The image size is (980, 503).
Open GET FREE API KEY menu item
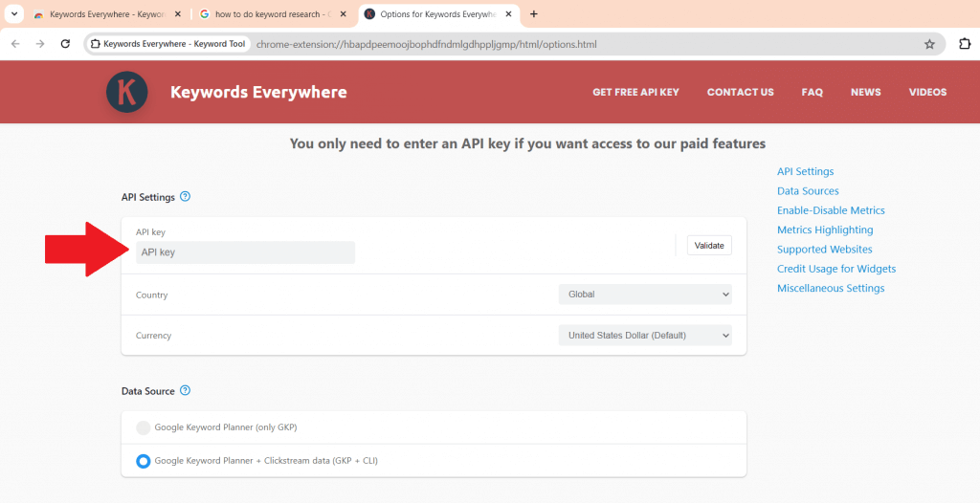635,92
